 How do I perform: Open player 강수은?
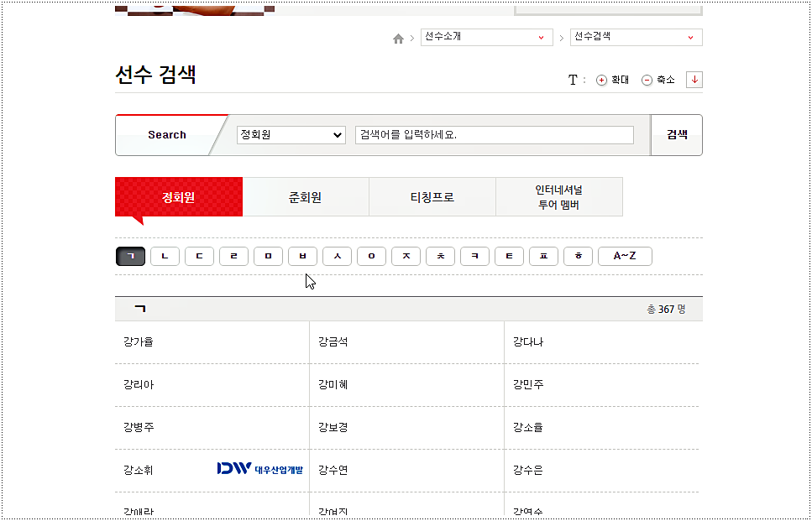click(x=528, y=471)
